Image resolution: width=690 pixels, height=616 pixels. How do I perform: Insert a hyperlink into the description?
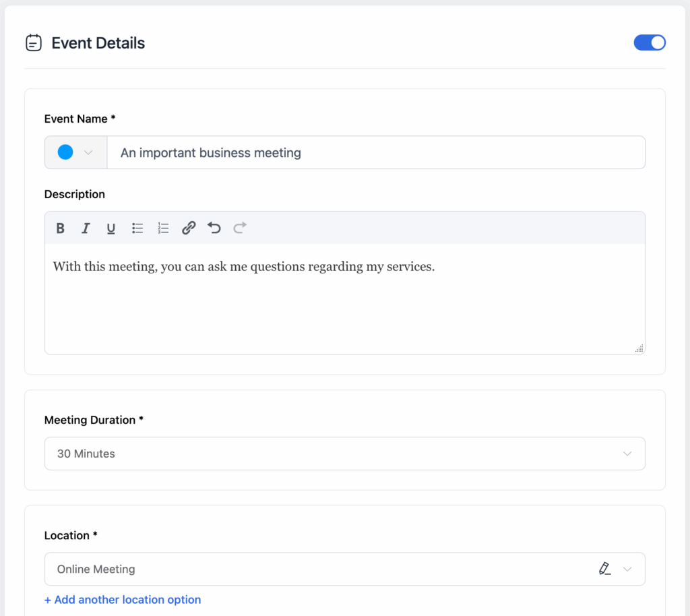189,228
